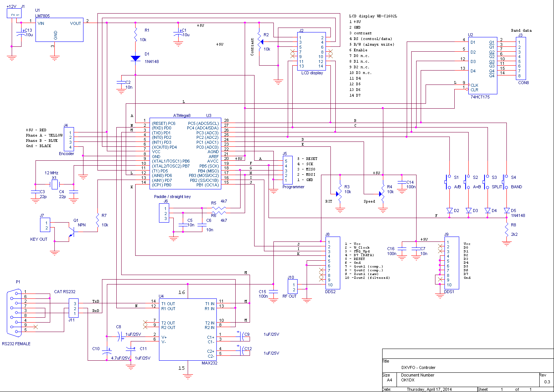554x392 pixels.
Task: Click the KEY OUT connector J7
Action: [x=45, y=225]
